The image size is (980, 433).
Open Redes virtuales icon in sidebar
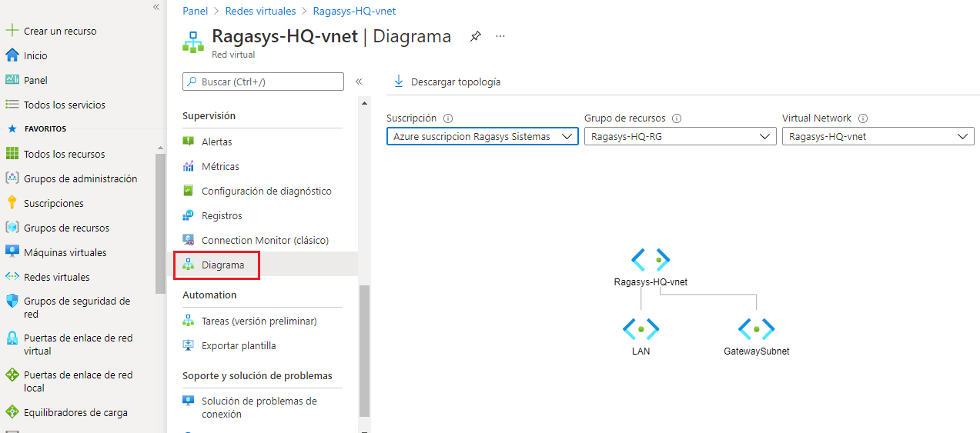pyautogui.click(x=12, y=277)
